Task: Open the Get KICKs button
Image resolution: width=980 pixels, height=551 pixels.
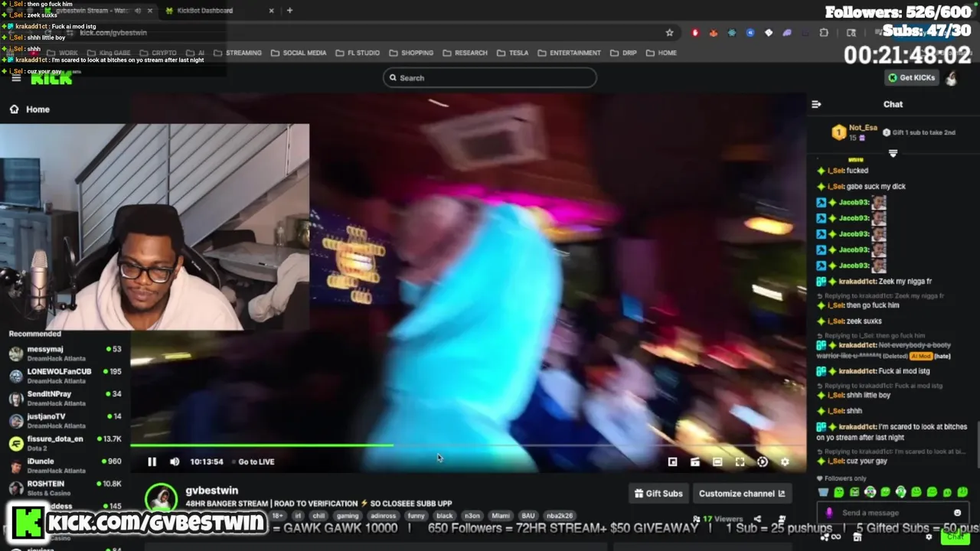Action: point(911,77)
